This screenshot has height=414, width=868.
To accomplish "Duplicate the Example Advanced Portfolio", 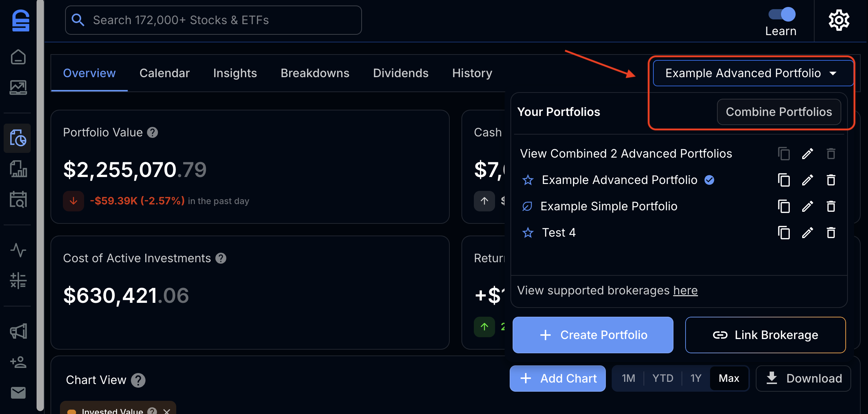I will 784,180.
